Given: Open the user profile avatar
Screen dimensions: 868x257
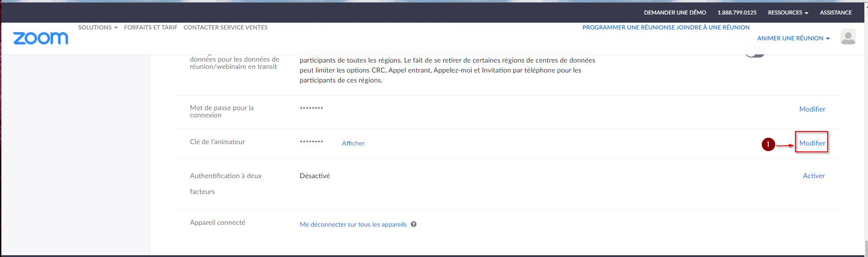Looking at the screenshot, I should point(848,37).
